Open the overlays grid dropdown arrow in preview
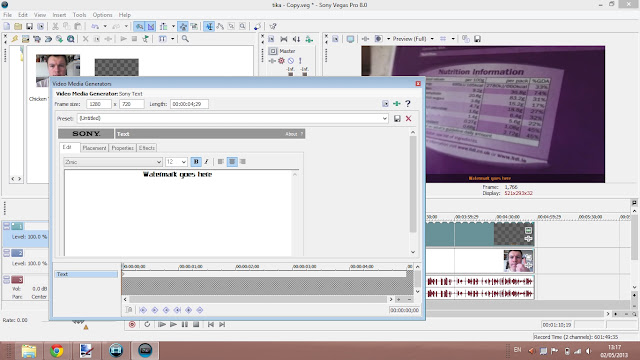 [453, 39]
